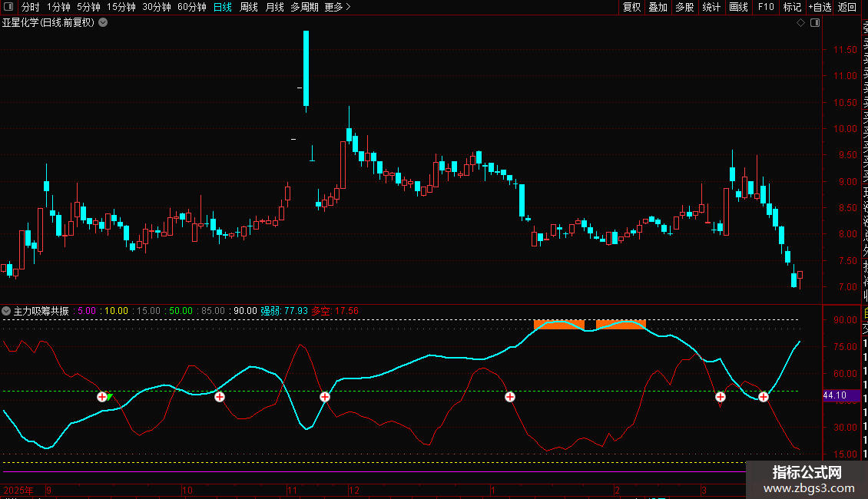Switch to 30分钟 period
868x499 pixels.
[x=157, y=7]
